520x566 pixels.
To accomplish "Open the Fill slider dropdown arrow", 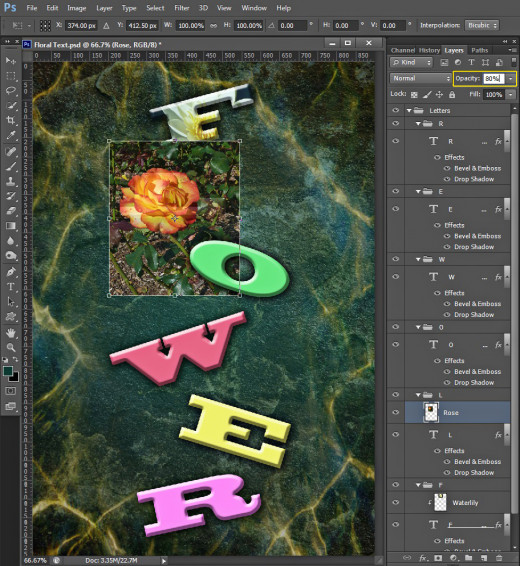I will 511,95.
